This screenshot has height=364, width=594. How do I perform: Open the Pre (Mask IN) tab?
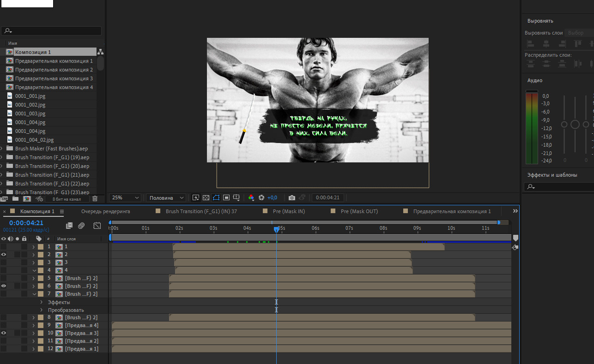288,211
